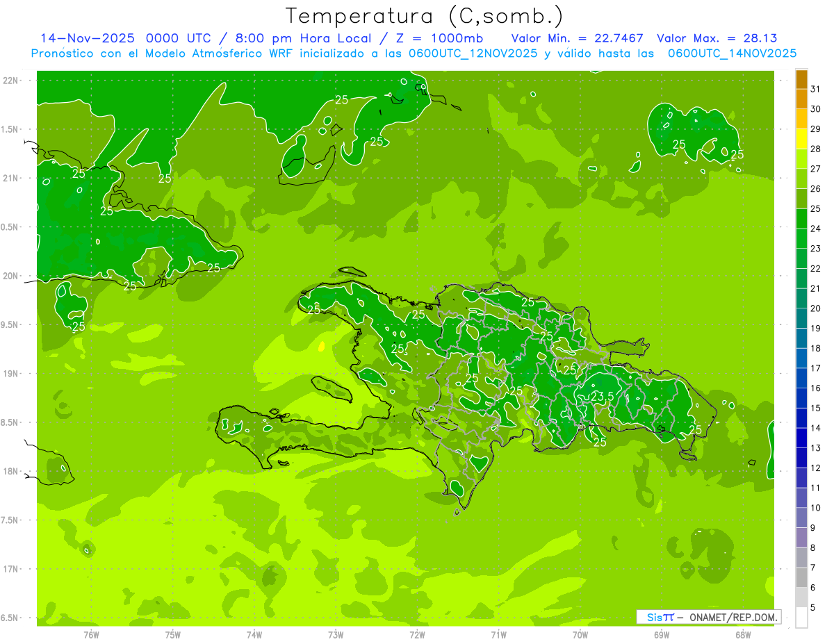
Task: Click the legend scale value 10
Action: tap(815, 508)
